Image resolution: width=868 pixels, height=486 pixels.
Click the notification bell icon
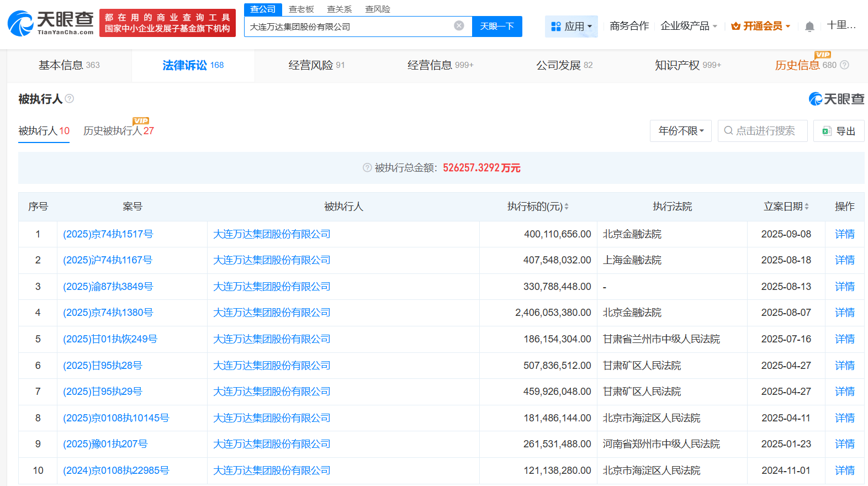pos(809,27)
